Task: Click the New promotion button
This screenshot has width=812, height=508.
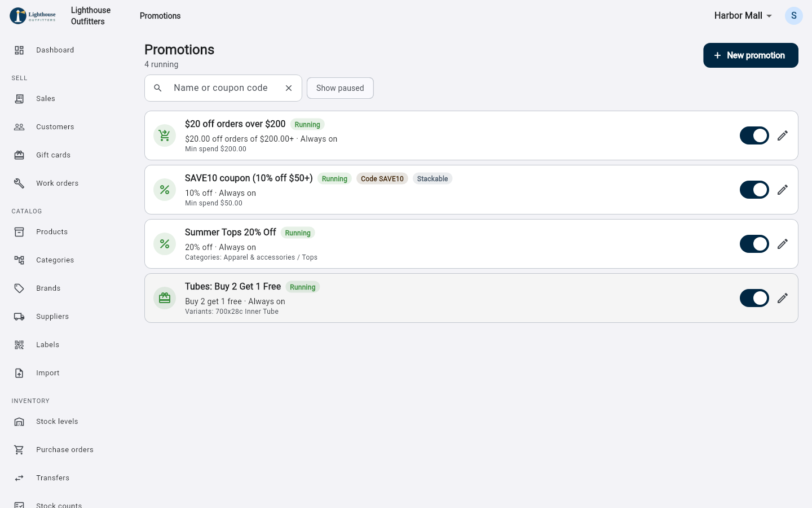Action: (x=751, y=55)
